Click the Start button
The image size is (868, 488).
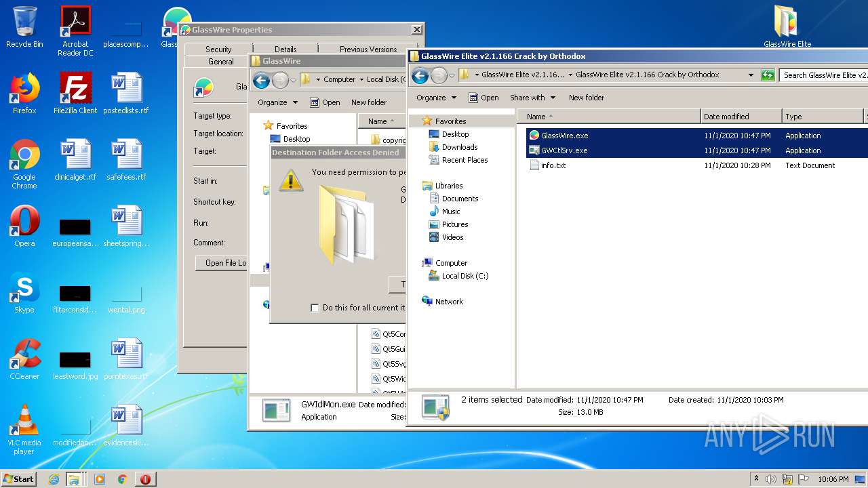point(19,479)
